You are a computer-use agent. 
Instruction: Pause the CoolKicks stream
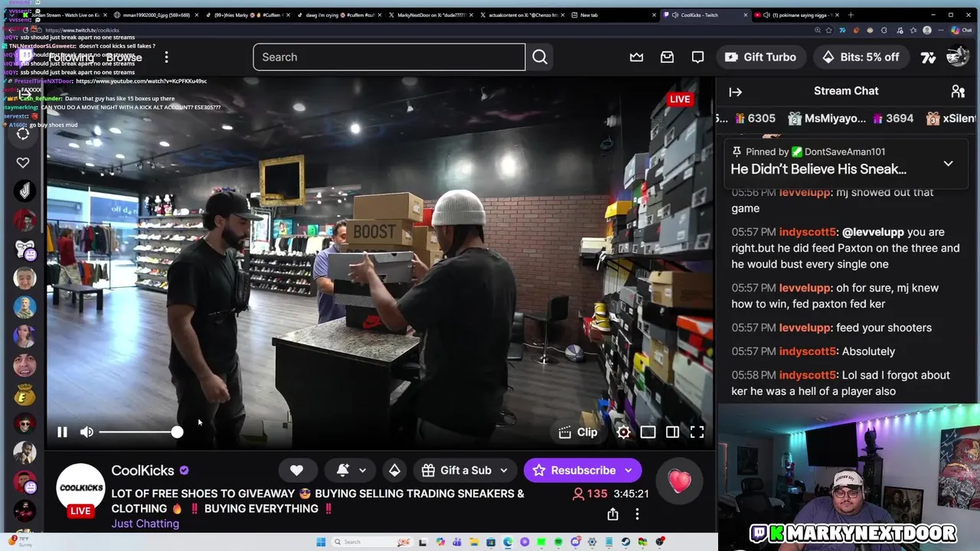(x=62, y=432)
